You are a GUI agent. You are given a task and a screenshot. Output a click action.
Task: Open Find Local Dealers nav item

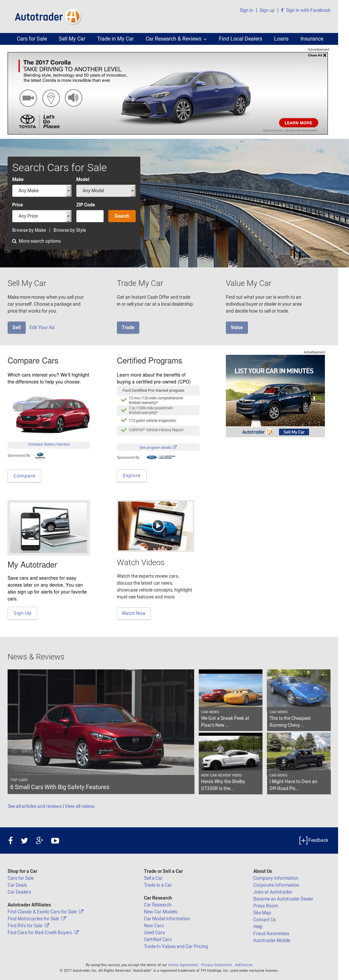click(x=240, y=39)
